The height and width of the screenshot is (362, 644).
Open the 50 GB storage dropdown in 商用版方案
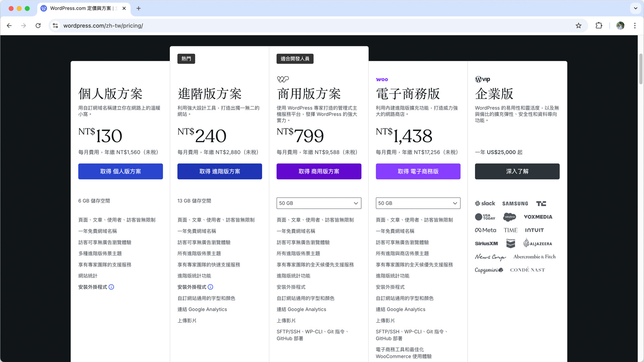(319, 203)
